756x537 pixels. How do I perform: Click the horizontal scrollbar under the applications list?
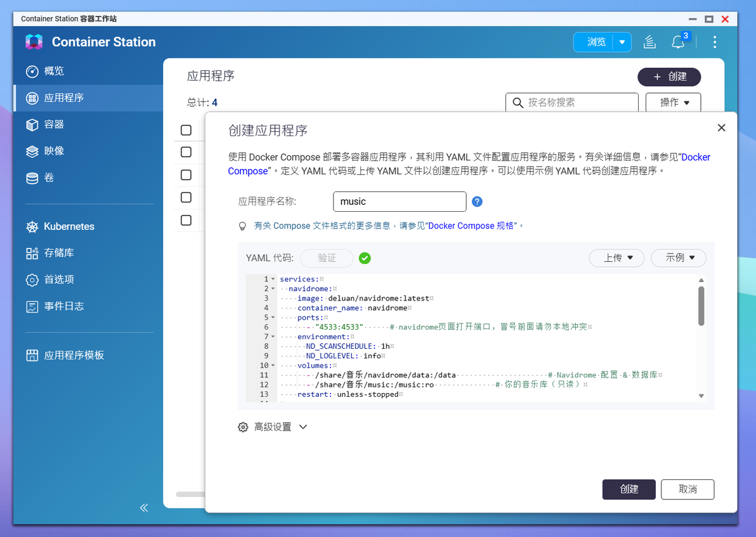coord(190,494)
